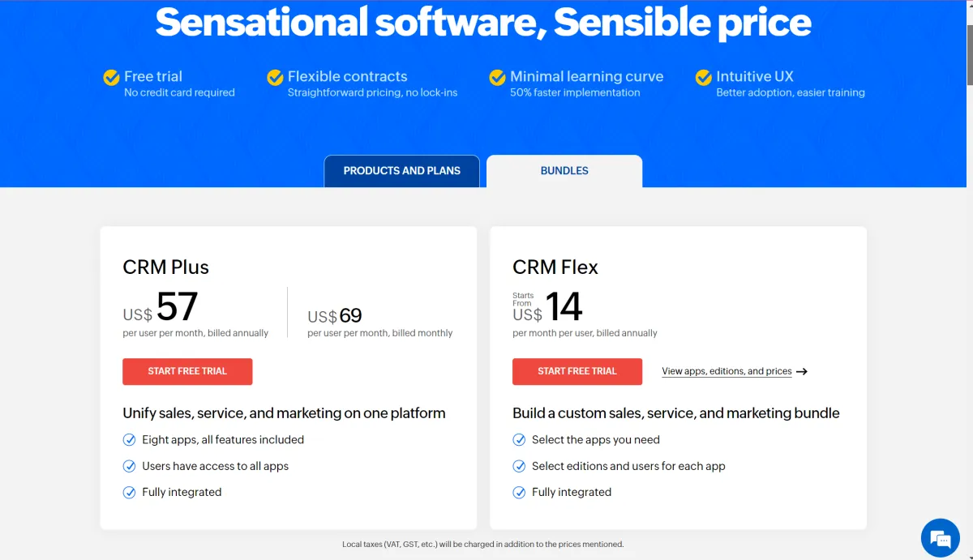Image resolution: width=973 pixels, height=560 pixels.
Task: Click checkmark beside Select editions and users
Action: tap(519, 466)
